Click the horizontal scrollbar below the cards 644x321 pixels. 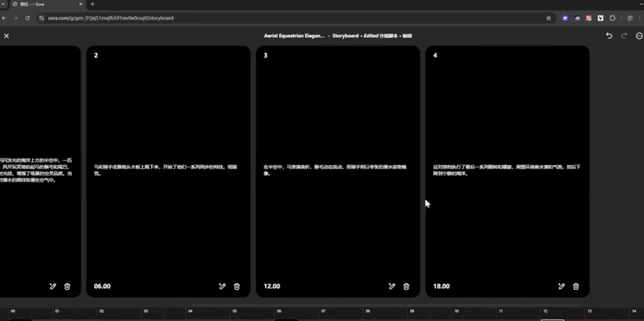tap(387, 305)
